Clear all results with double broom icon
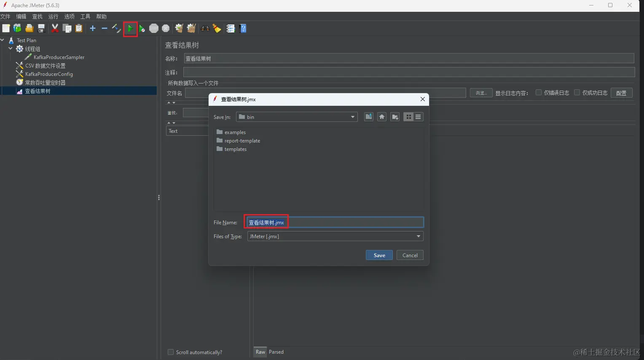Image resolution: width=644 pixels, height=360 pixels. pyautogui.click(x=191, y=28)
